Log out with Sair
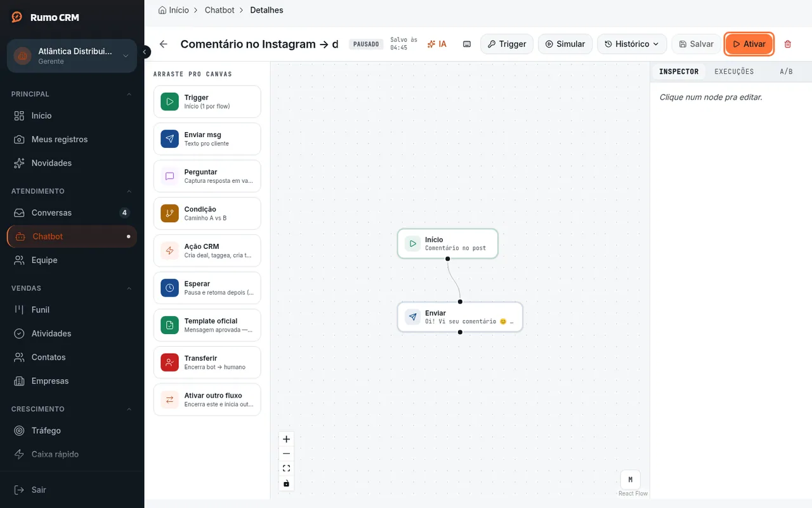Screen dimensions: 812x508 (x=72, y=490)
